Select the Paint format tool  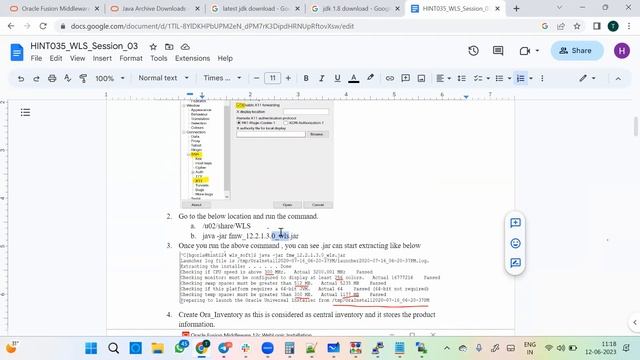tap(83, 78)
